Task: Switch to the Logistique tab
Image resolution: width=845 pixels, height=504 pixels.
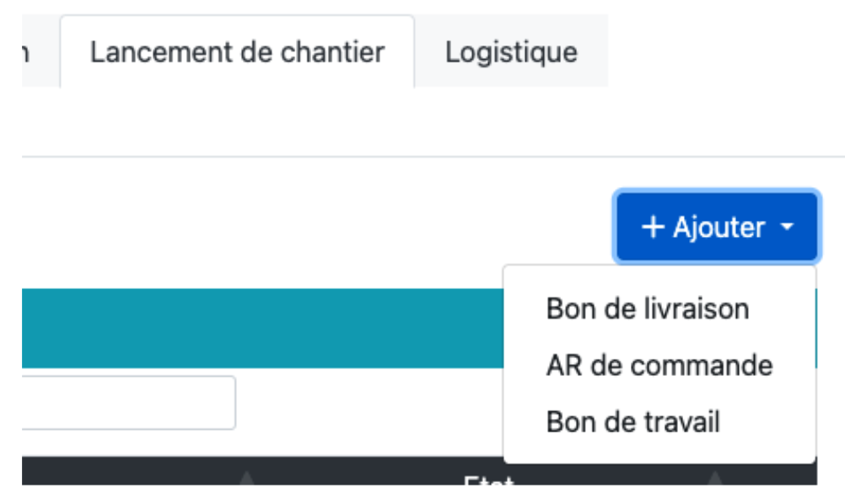Action: (511, 52)
